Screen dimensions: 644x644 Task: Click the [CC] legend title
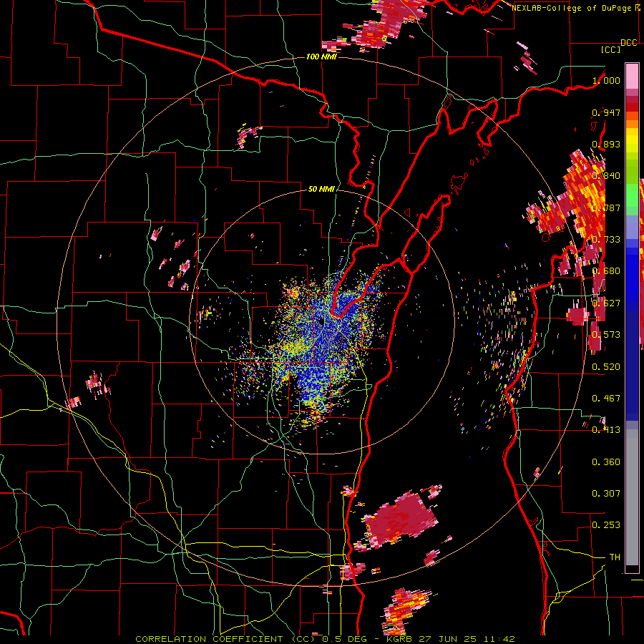(x=611, y=49)
